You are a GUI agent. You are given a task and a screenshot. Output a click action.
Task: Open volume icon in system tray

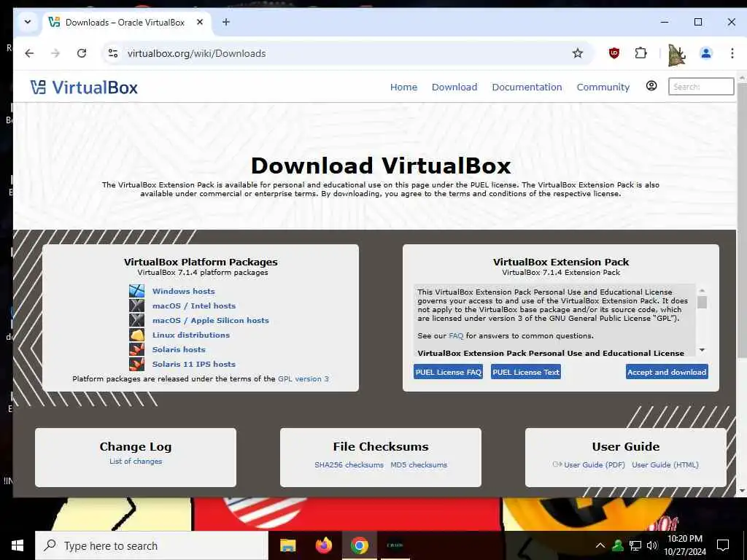pyautogui.click(x=652, y=545)
